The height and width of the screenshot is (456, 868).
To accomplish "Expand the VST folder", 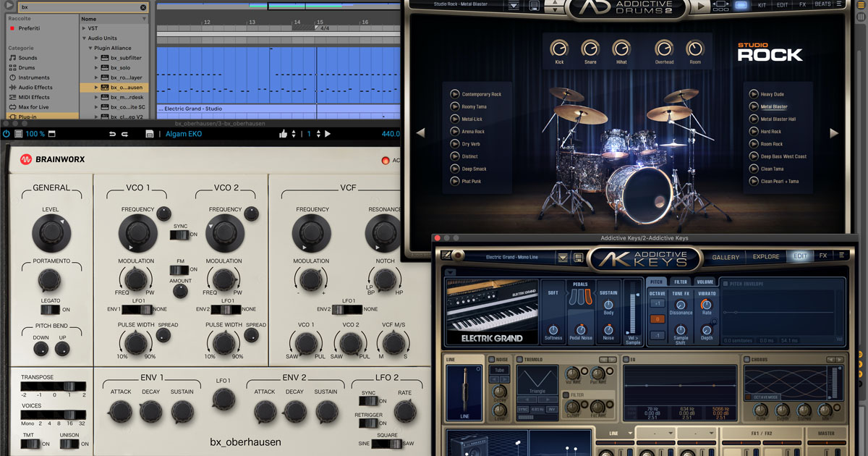I will 83,28.
